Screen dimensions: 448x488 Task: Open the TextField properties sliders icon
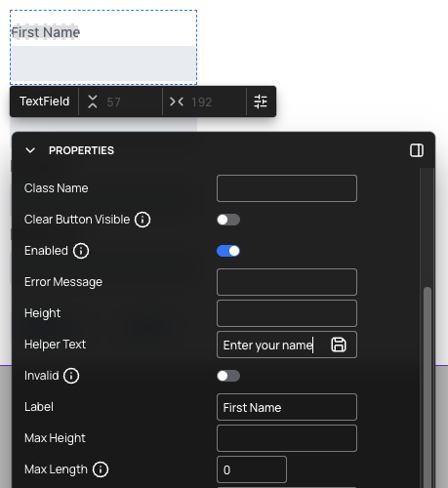point(261,102)
